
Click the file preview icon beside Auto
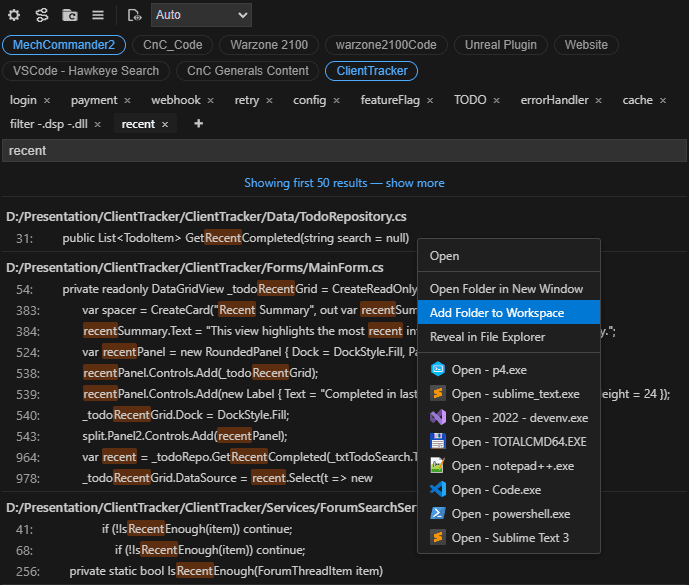(134, 15)
